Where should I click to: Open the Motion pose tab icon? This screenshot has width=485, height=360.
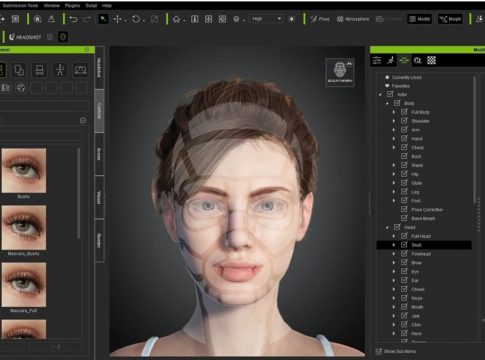coord(391,60)
